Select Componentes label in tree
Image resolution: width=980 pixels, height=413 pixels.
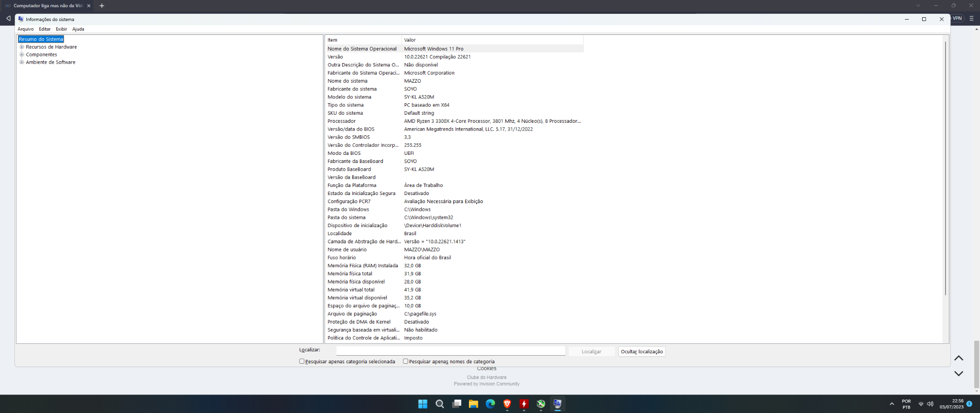point(42,54)
